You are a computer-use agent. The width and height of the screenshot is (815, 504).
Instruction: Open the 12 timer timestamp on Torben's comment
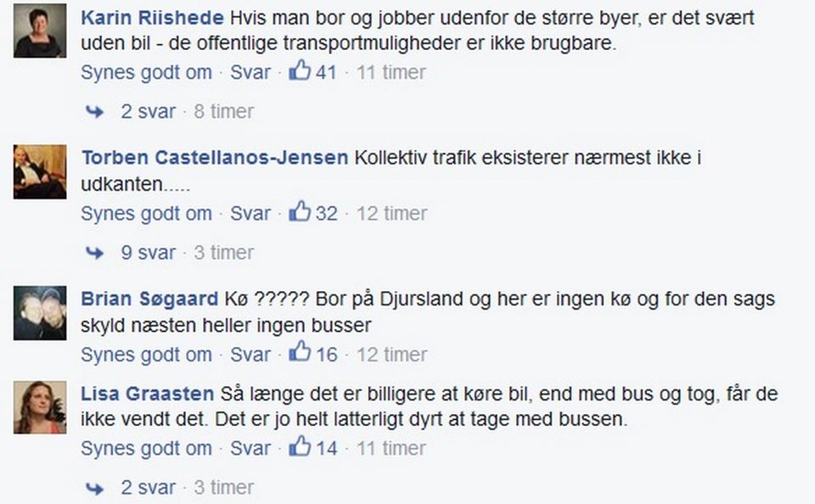tap(391, 213)
